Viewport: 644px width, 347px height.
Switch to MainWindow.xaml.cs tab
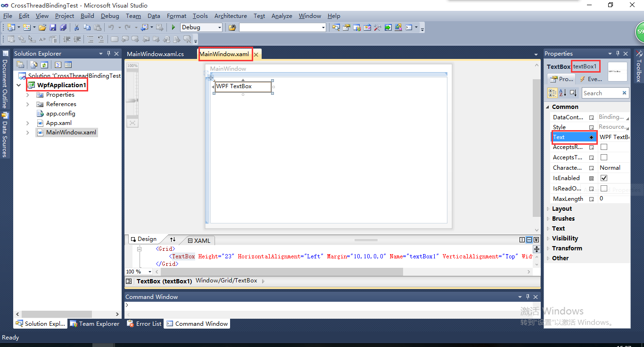coord(156,54)
